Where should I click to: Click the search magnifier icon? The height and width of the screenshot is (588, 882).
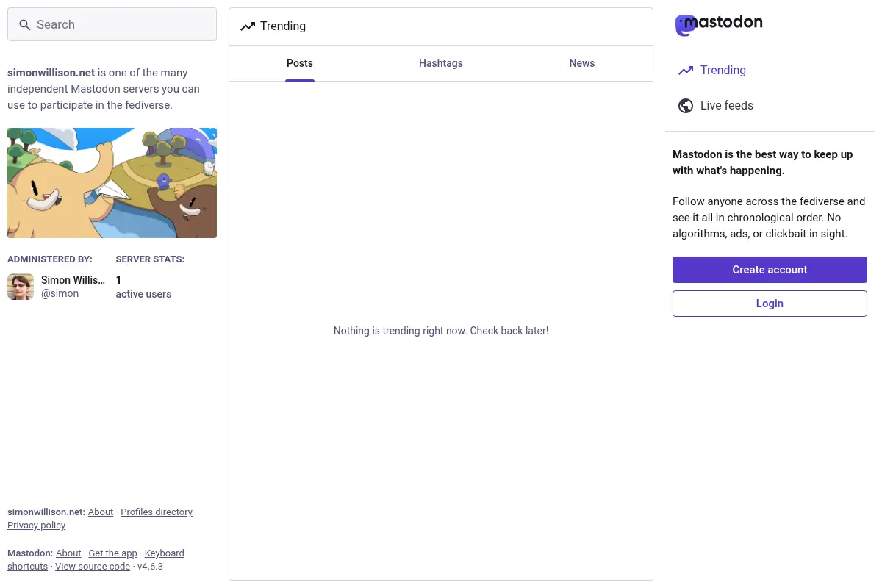pos(24,25)
